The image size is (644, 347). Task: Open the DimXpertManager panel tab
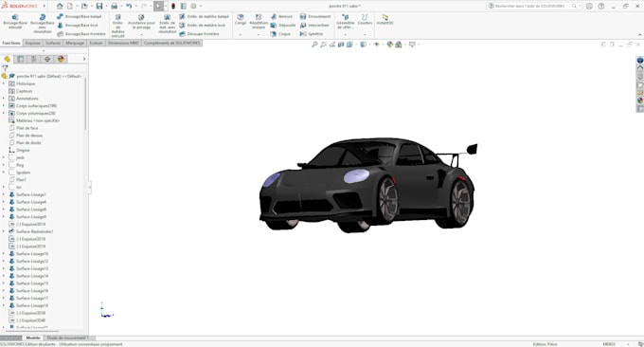click(47, 59)
